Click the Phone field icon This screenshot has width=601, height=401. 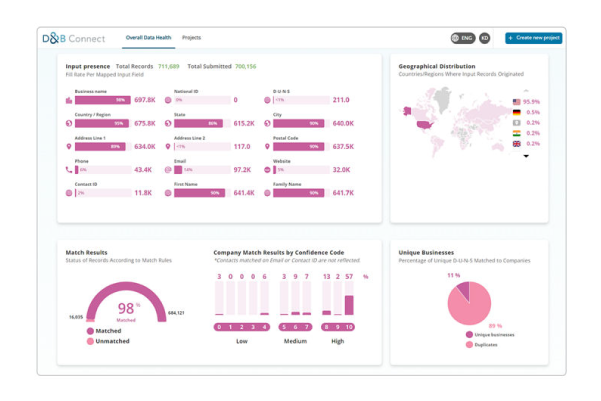pyautogui.click(x=69, y=170)
